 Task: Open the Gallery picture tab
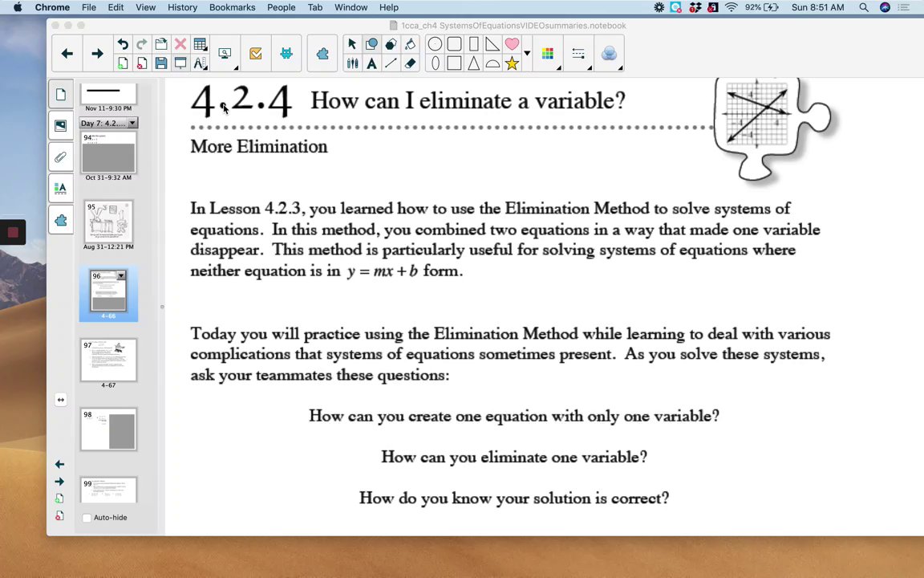pyautogui.click(x=61, y=125)
